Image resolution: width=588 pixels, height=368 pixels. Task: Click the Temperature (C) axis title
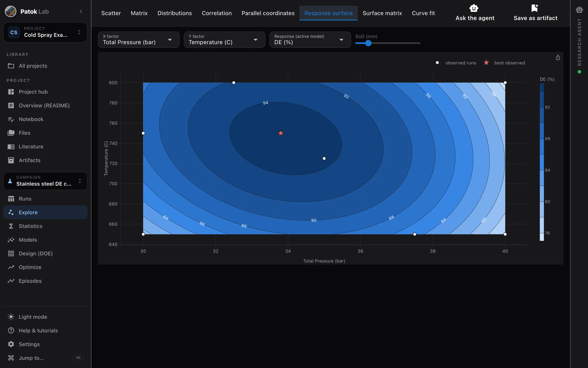pyautogui.click(x=106, y=158)
